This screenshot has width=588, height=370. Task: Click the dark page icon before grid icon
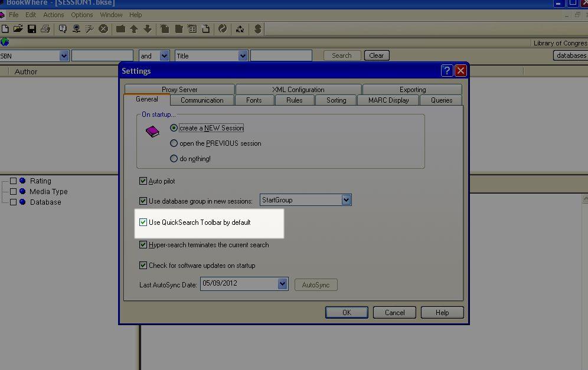point(179,29)
